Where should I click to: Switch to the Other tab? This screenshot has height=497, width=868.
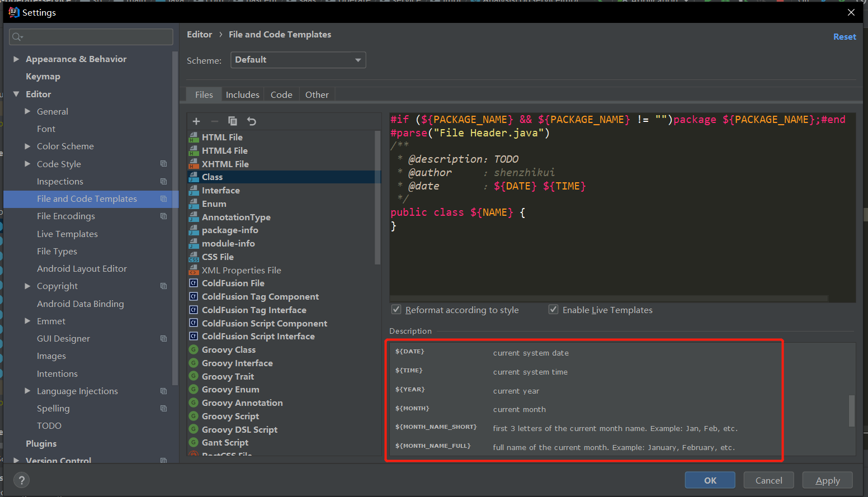click(317, 94)
